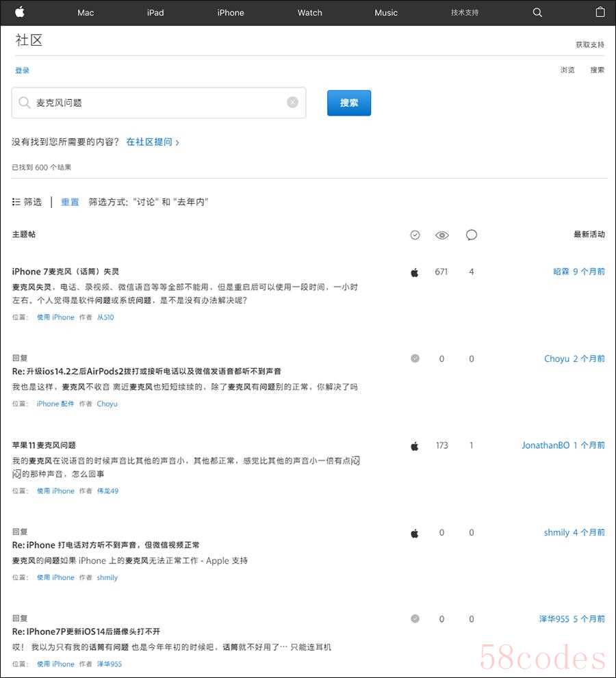
Task: Open the iPad menu item
Action: tap(155, 12)
